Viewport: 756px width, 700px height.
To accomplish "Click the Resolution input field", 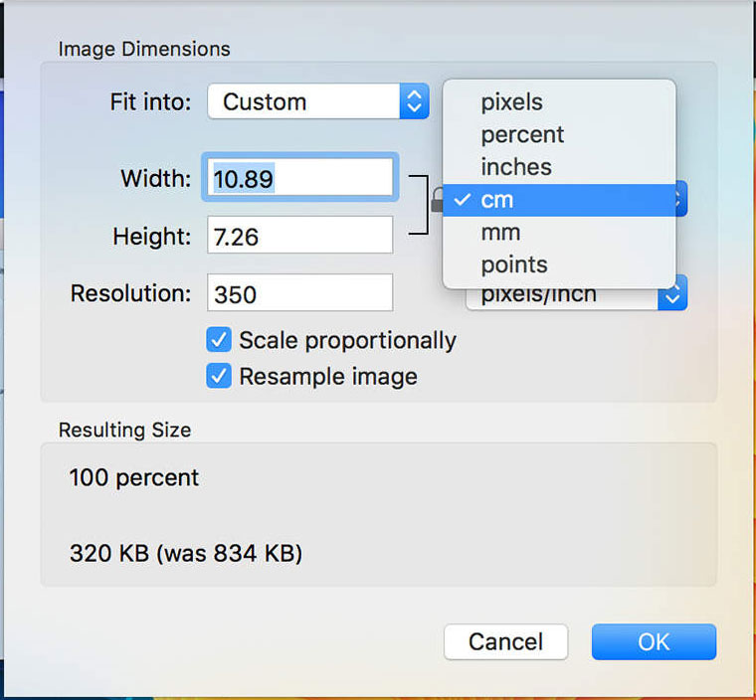I will coord(300,294).
